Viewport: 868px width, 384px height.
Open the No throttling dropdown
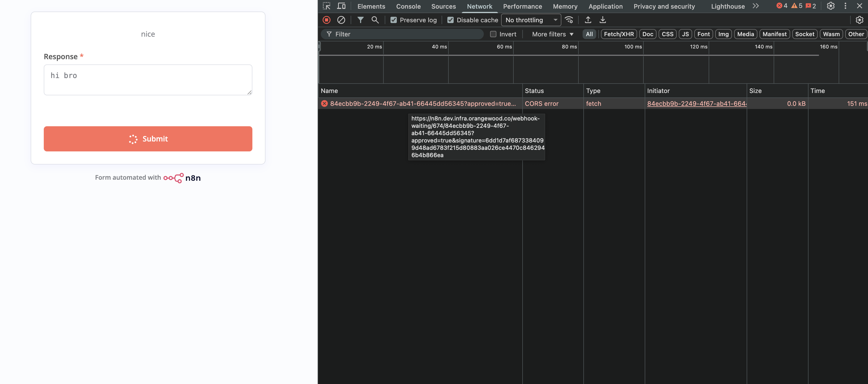[531, 20]
